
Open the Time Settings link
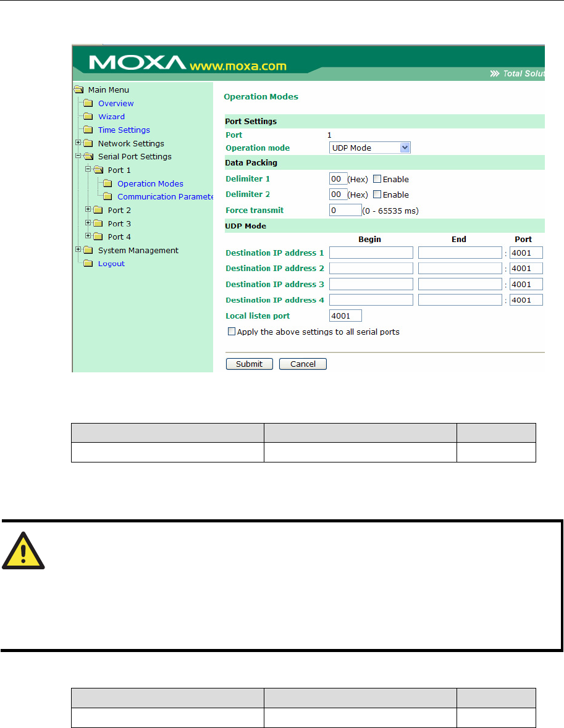click(124, 130)
